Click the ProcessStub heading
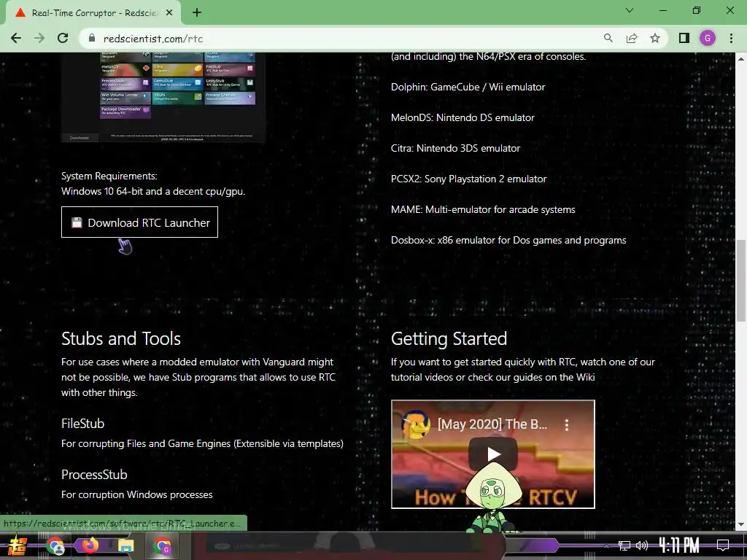 point(94,474)
